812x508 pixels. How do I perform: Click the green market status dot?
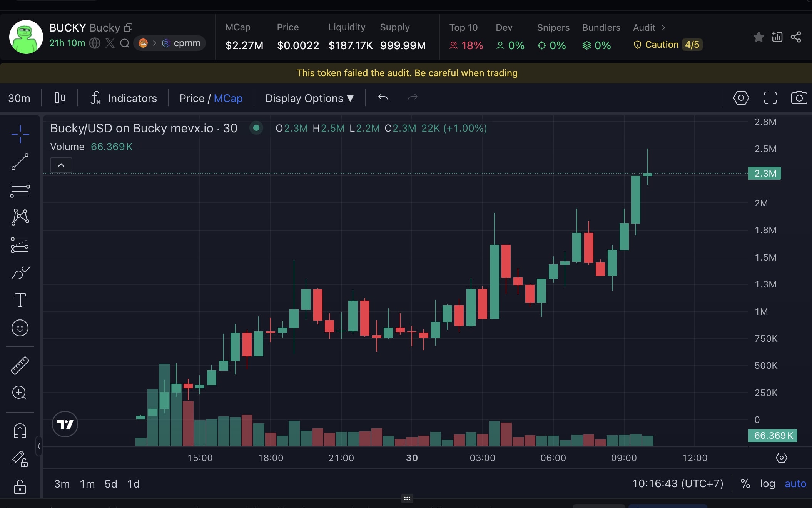click(256, 128)
